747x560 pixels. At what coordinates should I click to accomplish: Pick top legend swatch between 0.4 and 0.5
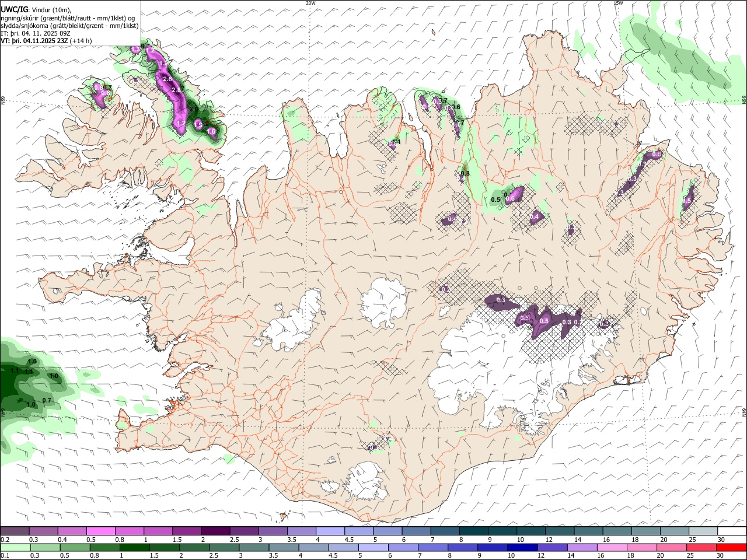72,531
